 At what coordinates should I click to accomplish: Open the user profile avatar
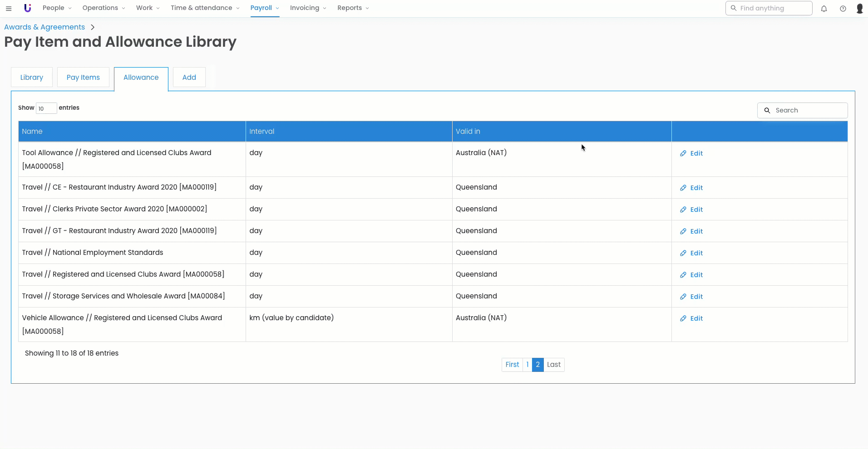(859, 9)
